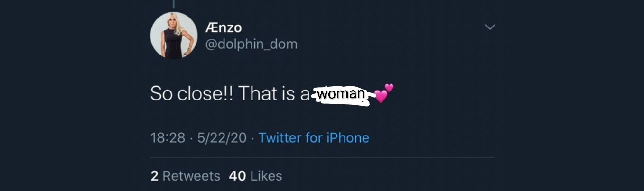Click the word "Likes" label
The image size is (644, 191).
[266, 176]
